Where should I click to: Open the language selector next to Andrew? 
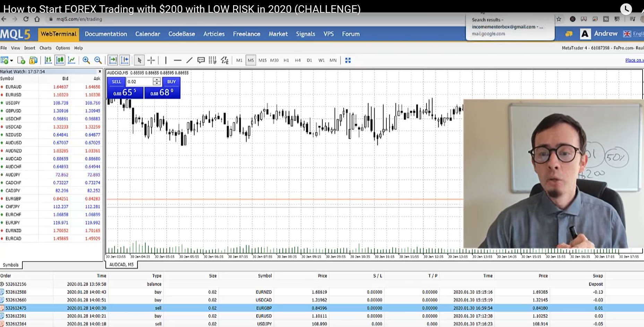click(633, 34)
